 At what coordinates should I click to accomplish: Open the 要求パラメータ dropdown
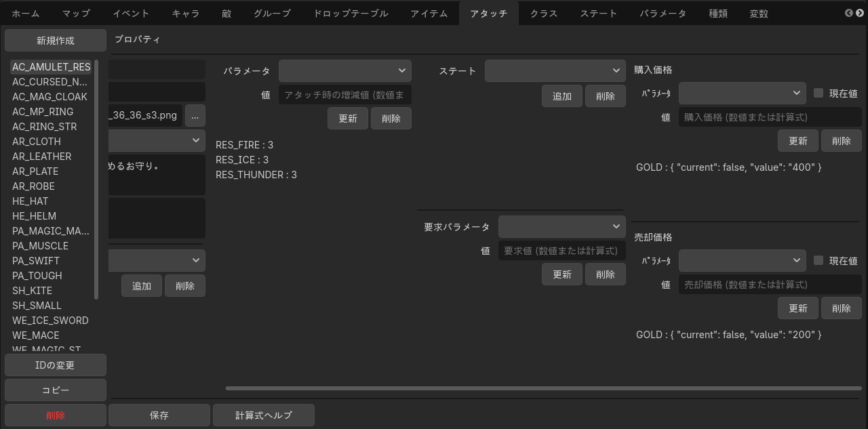click(562, 226)
